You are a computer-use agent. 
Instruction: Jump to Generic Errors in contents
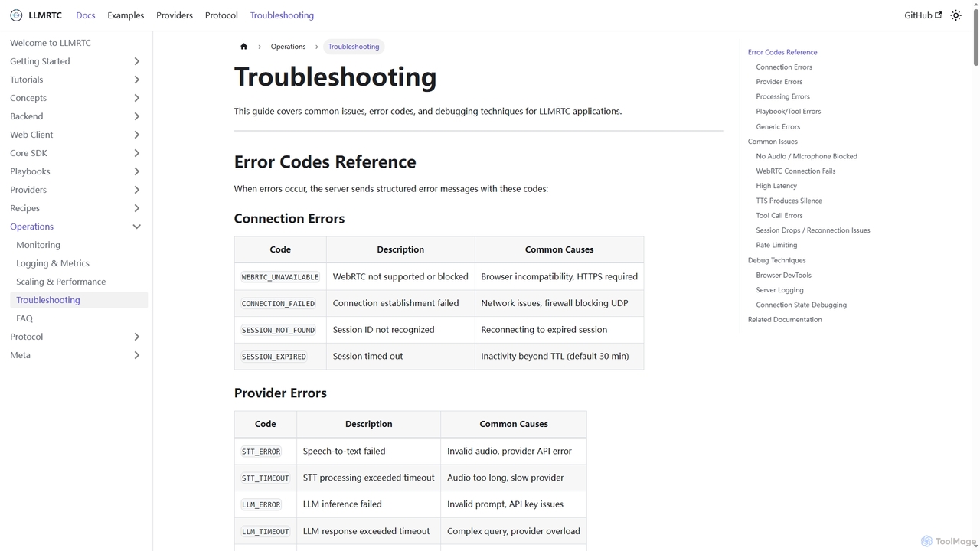click(778, 126)
